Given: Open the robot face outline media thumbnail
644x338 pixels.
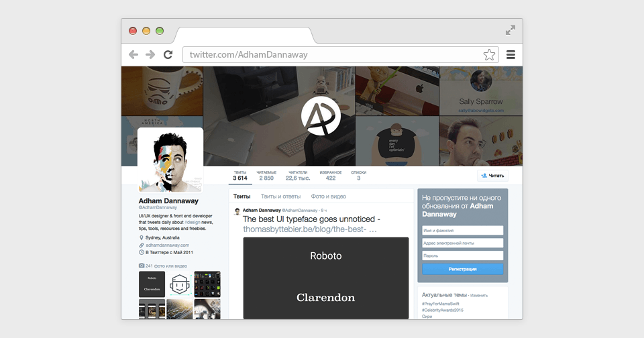Looking at the screenshot, I should (180, 284).
